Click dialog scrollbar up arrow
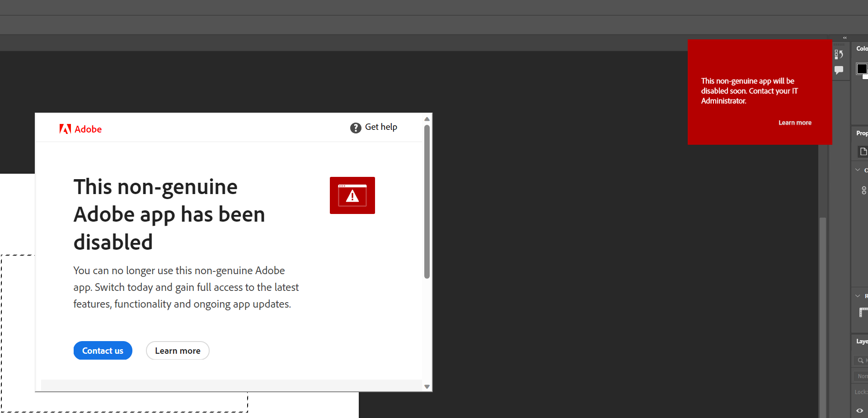 click(427, 119)
